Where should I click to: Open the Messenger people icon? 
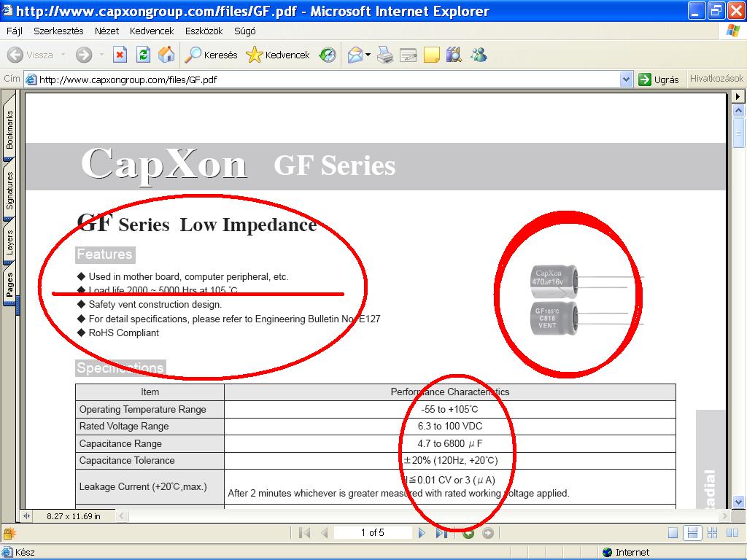(x=479, y=55)
